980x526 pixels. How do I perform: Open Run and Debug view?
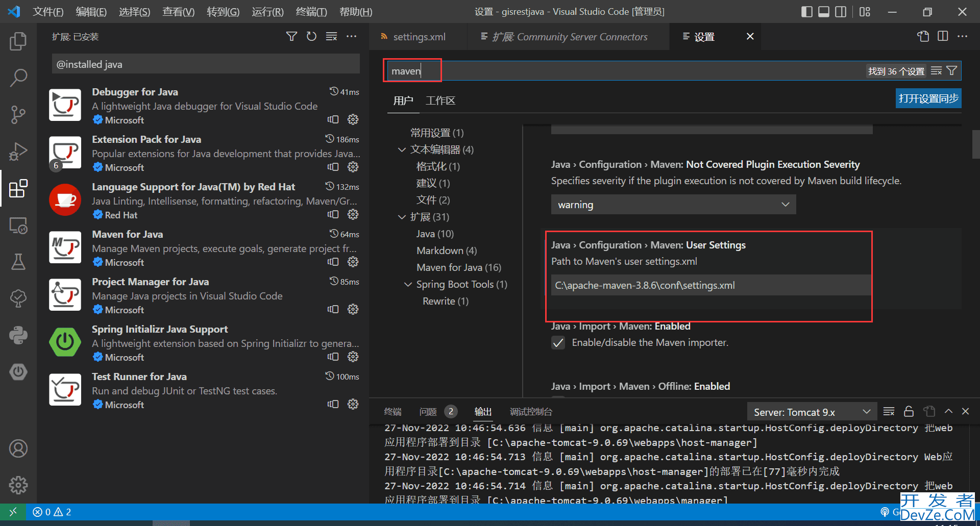[18, 152]
